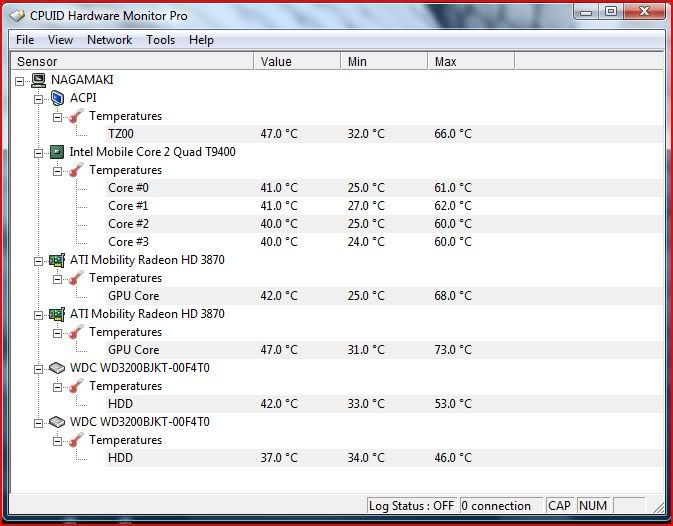Open the File menu

(x=25, y=40)
